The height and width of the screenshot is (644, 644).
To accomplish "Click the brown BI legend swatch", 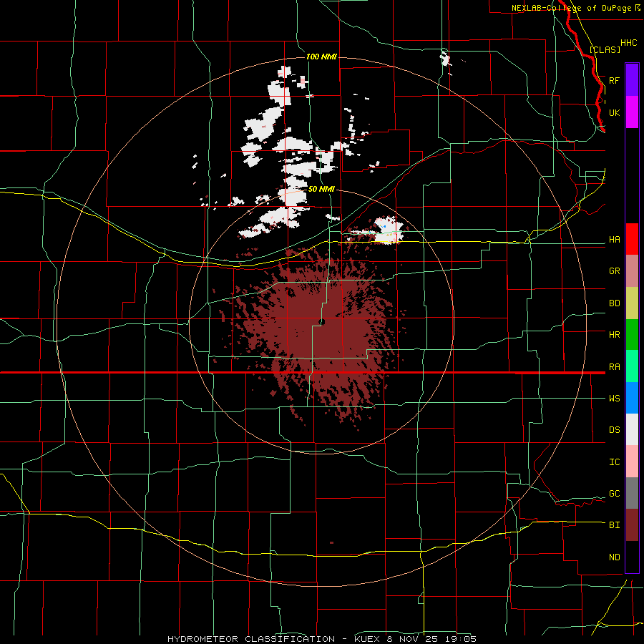I will (x=632, y=525).
